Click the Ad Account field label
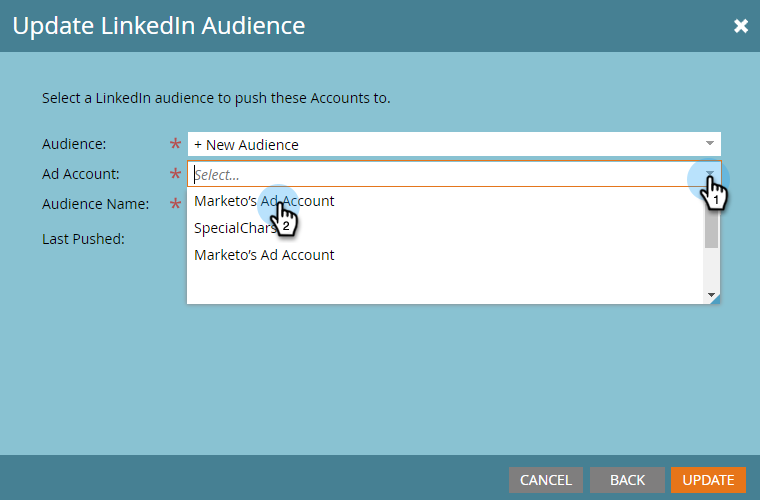This screenshot has height=500, width=760. pyautogui.click(x=81, y=174)
